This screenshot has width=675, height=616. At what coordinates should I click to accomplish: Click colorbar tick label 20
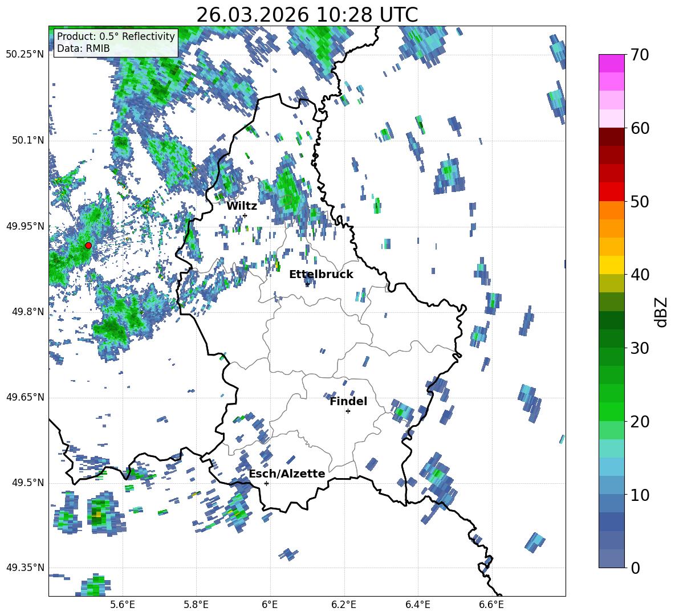click(640, 422)
